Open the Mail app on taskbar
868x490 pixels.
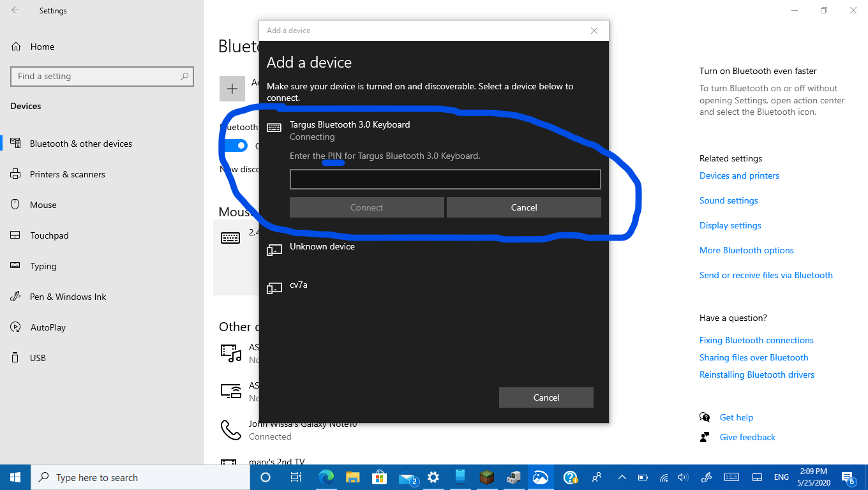tap(408, 477)
